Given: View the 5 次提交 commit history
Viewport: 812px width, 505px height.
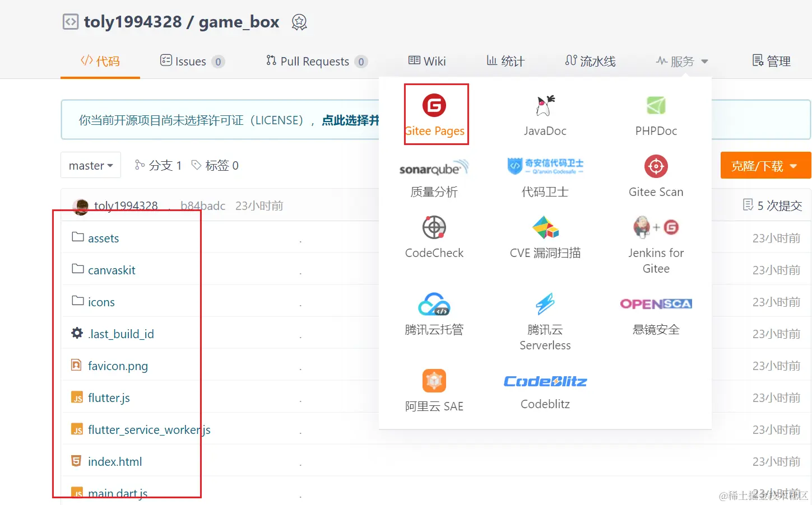Looking at the screenshot, I should 772,205.
